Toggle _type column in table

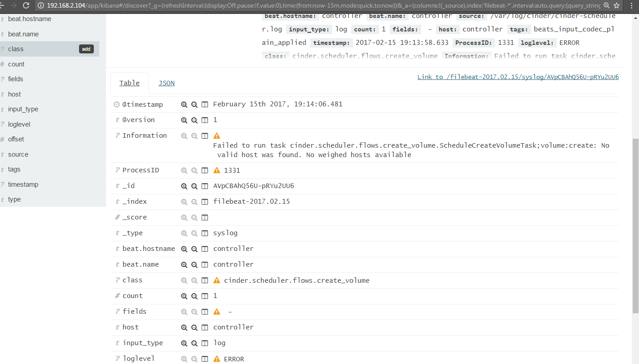tap(205, 233)
